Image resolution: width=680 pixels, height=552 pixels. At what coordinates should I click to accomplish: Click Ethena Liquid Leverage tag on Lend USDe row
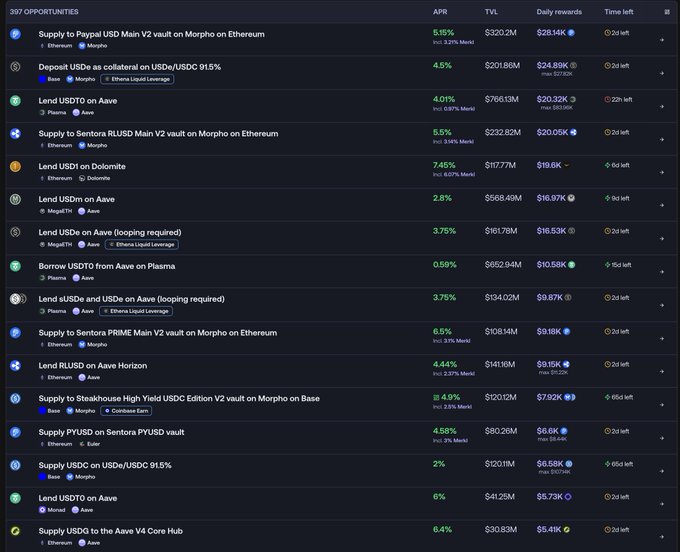point(142,245)
